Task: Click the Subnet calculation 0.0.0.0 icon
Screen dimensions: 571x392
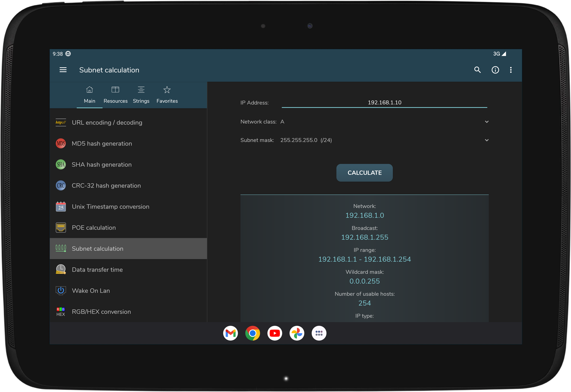Action: [x=61, y=248]
